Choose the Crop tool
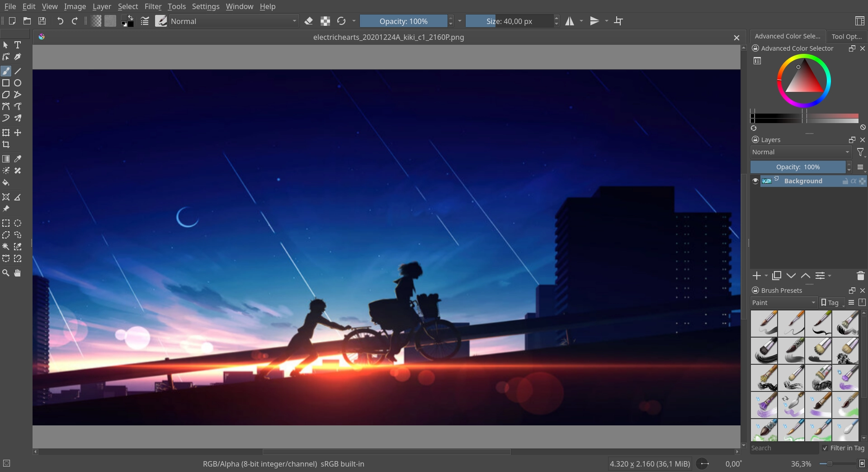 6,144
